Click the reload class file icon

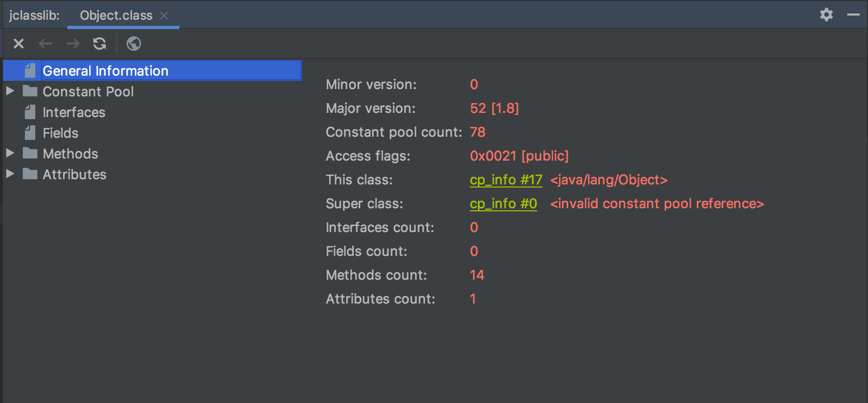100,44
